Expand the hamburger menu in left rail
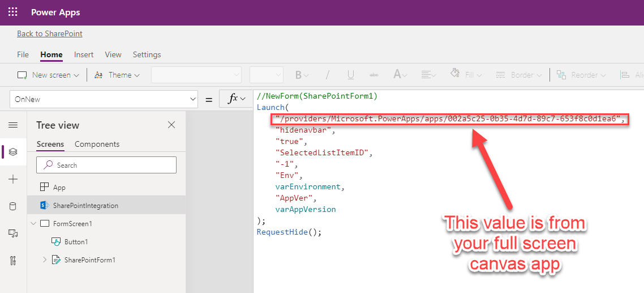Screen dimensions: 644x293 [13, 125]
